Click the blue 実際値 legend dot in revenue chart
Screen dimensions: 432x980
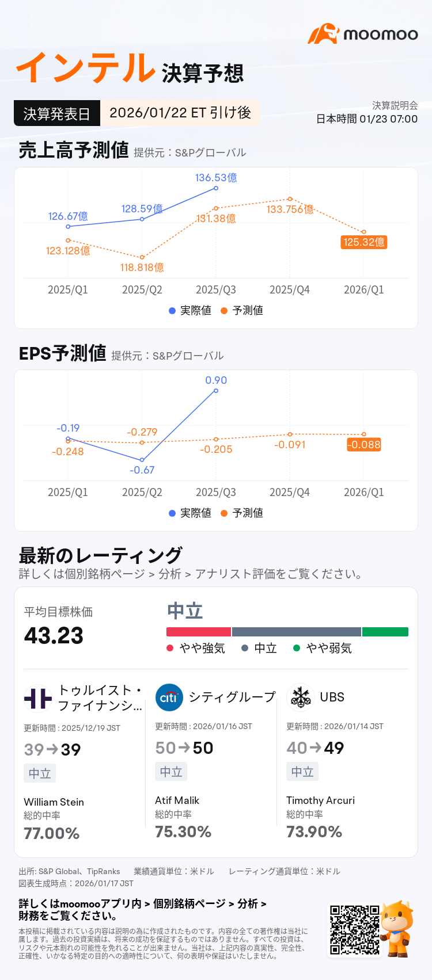click(x=172, y=311)
